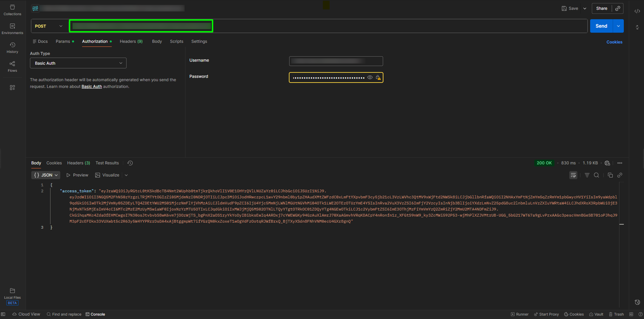Search within the response body
The width and height of the screenshot is (644, 319).
[596, 175]
